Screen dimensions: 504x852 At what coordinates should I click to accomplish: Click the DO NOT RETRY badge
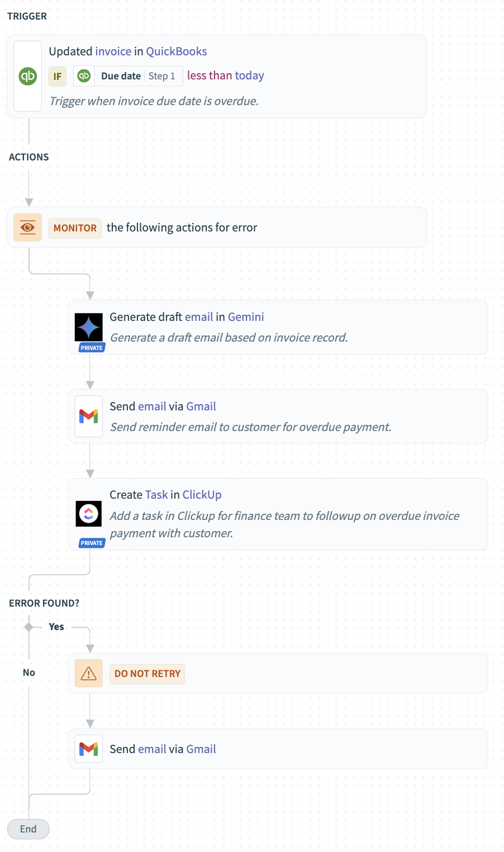(148, 674)
